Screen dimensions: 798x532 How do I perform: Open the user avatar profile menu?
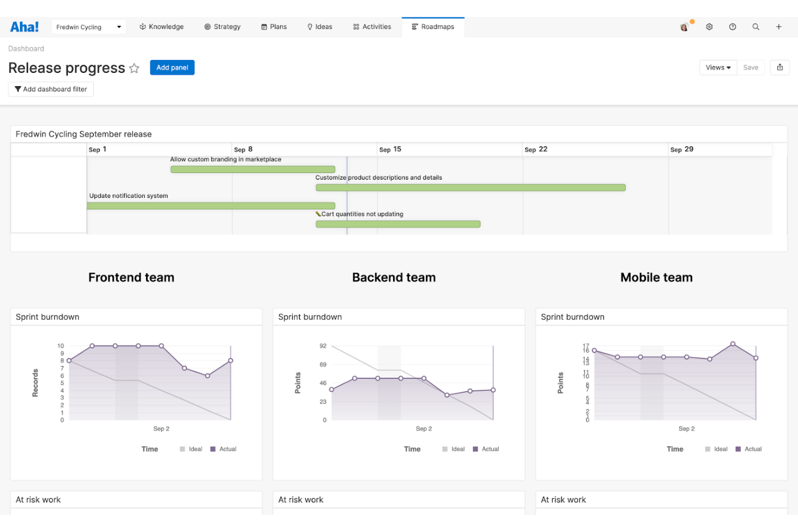(x=684, y=27)
